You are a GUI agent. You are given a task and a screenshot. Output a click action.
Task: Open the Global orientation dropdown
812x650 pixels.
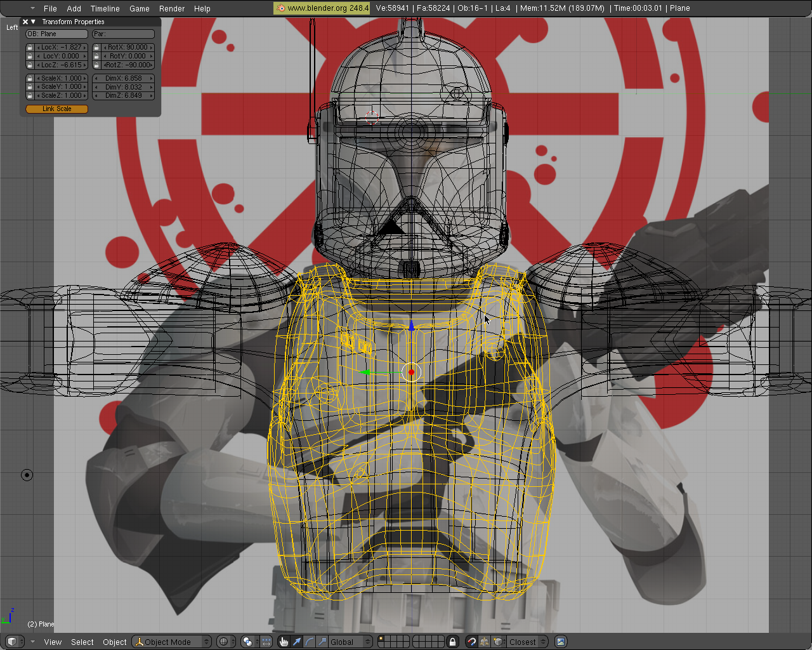tap(351, 642)
